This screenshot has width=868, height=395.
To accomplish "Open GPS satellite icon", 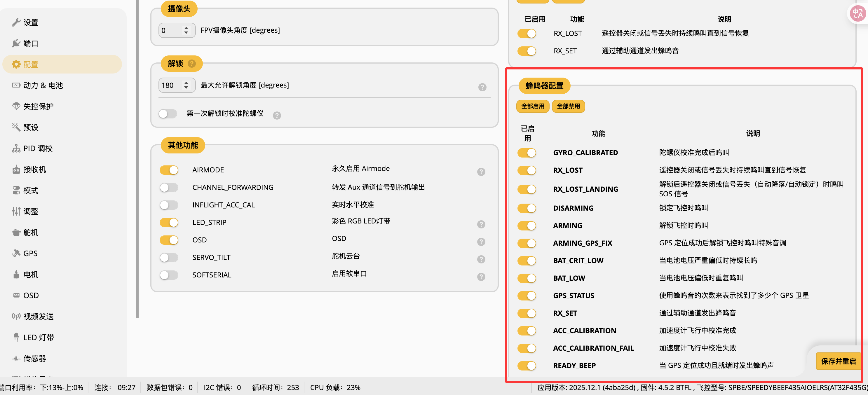I will [16, 253].
